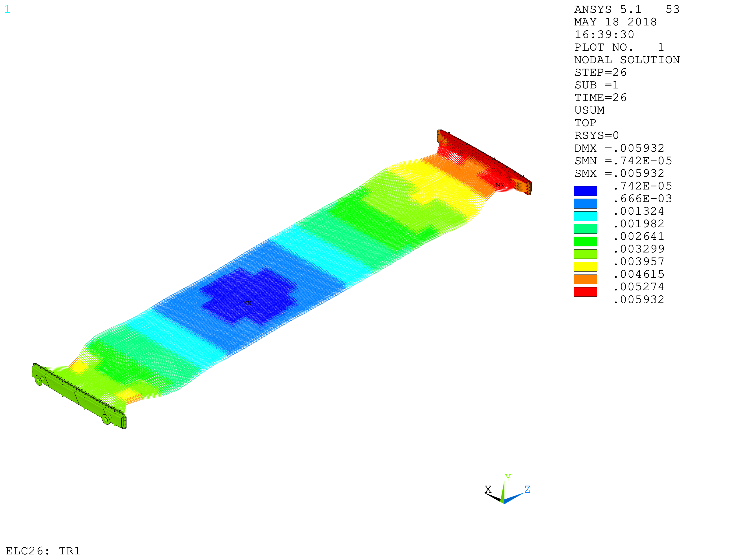The image size is (747, 560).
Task: Click the Z axis label of the triad
Action: point(528,489)
